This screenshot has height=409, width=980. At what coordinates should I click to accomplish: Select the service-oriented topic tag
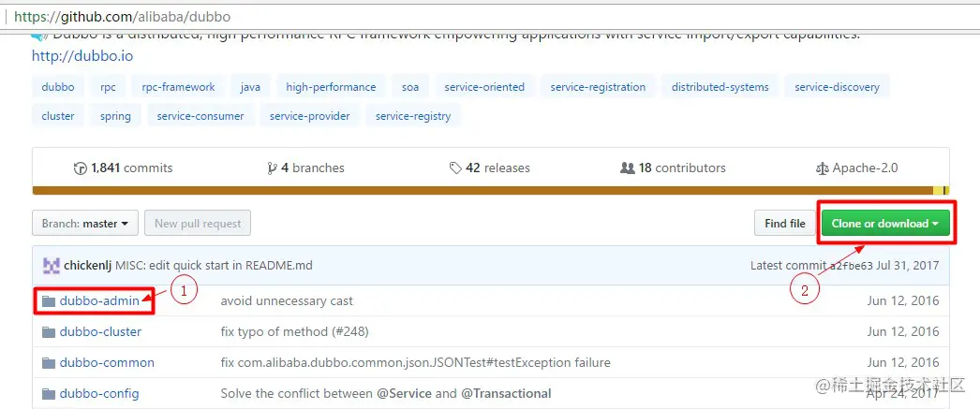[x=484, y=87]
